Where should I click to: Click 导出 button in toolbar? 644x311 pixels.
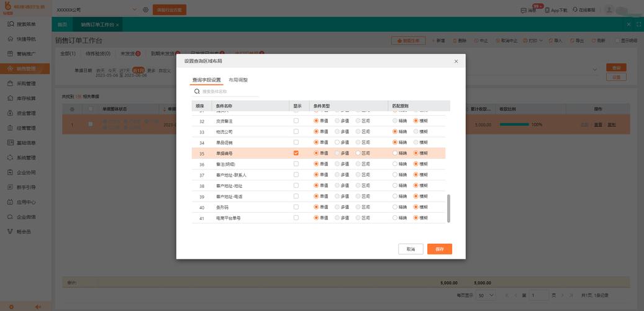(x=577, y=40)
